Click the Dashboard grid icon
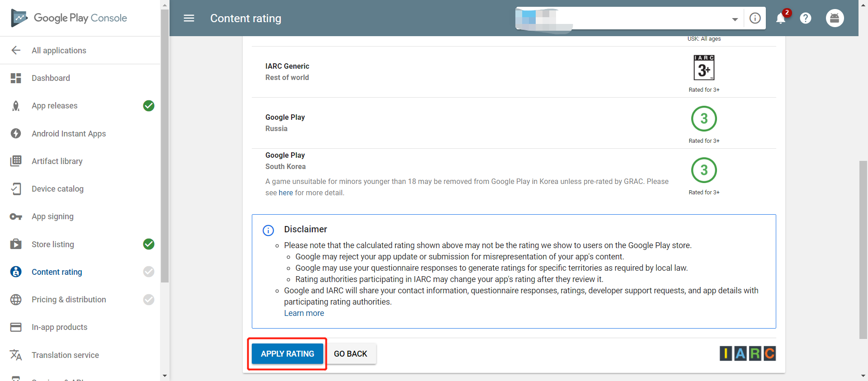Screen dimensions: 868x381 (16, 78)
